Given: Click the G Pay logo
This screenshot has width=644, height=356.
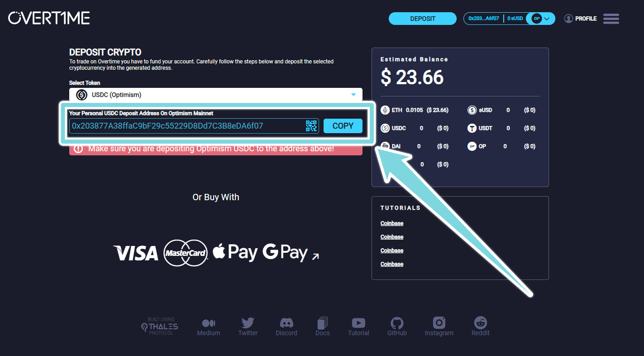Looking at the screenshot, I should tap(285, 252).
